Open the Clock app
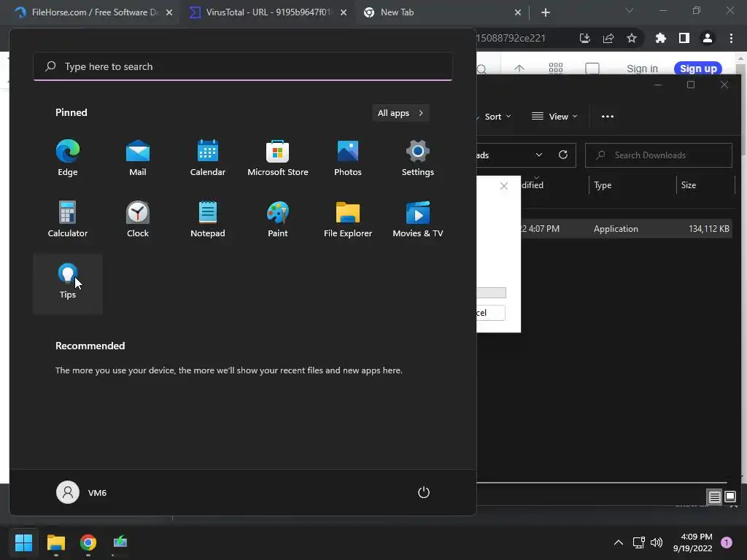747x560 pixels. click(138, 219)
